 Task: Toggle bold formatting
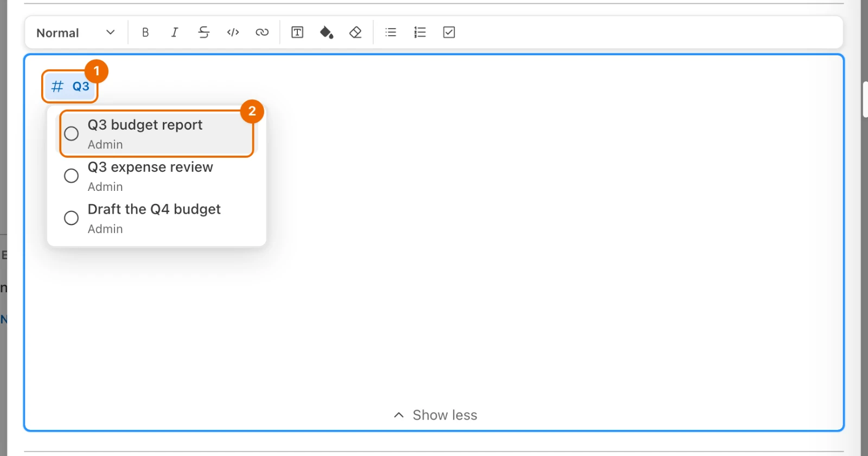[145, 33]
